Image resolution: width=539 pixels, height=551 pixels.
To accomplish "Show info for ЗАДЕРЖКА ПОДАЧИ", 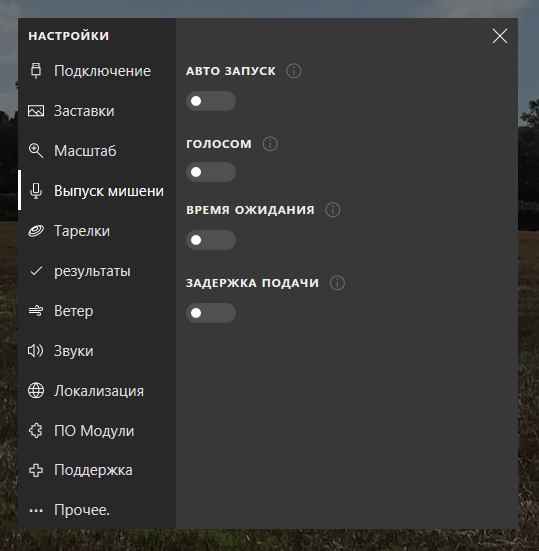I will [337, 283].
